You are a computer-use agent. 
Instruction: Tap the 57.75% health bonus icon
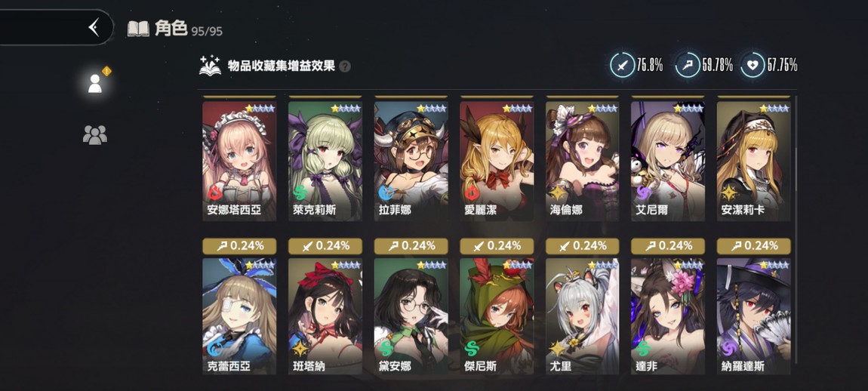click(753, 66)
